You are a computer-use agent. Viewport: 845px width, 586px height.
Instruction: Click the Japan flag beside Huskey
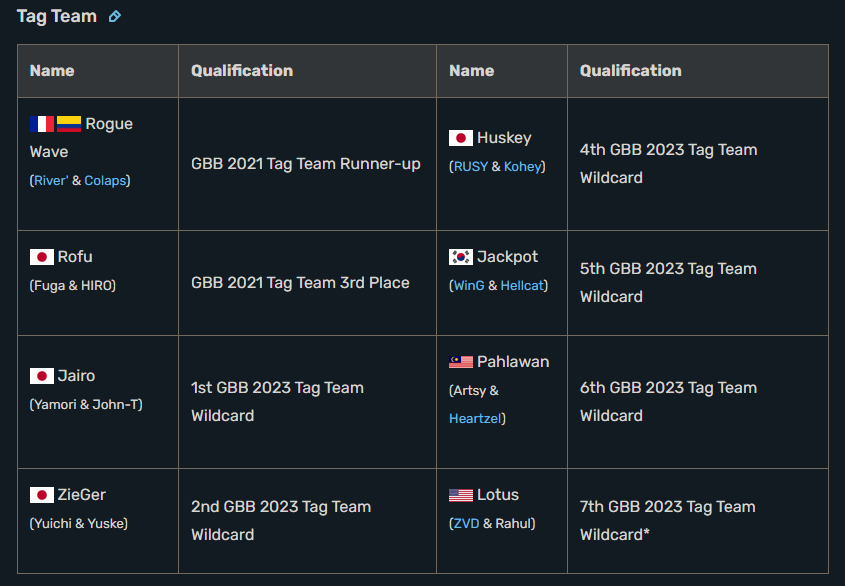coord(461,138)
